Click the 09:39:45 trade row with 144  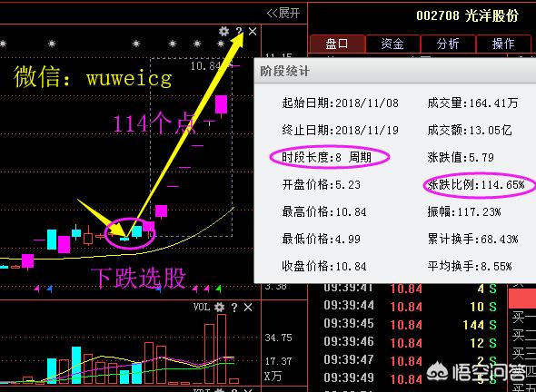tap(411, 325)
